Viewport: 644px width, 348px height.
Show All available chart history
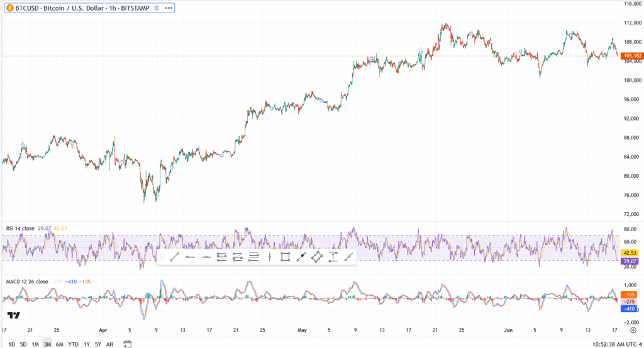109,344
